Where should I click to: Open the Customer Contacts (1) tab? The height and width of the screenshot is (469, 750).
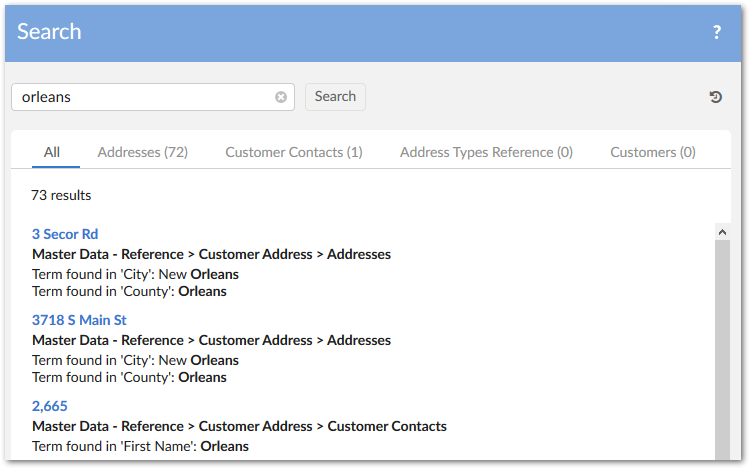[294, 152]
